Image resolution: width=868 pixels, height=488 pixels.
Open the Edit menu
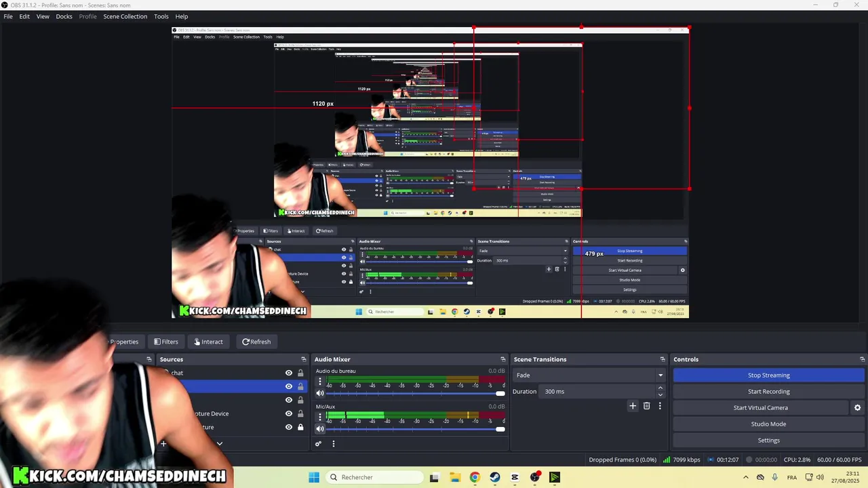pyautogui.click(x=24, y=16)
